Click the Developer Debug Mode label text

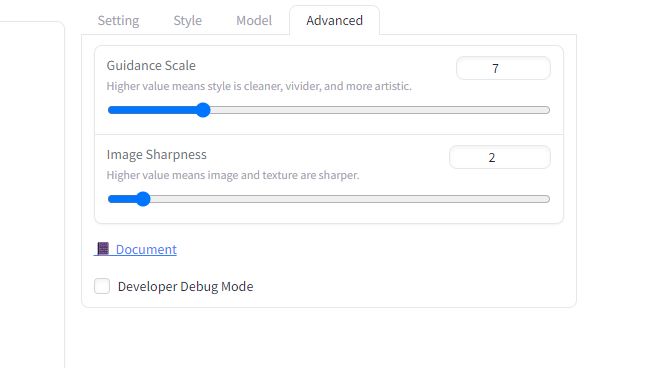pos(185,286)
